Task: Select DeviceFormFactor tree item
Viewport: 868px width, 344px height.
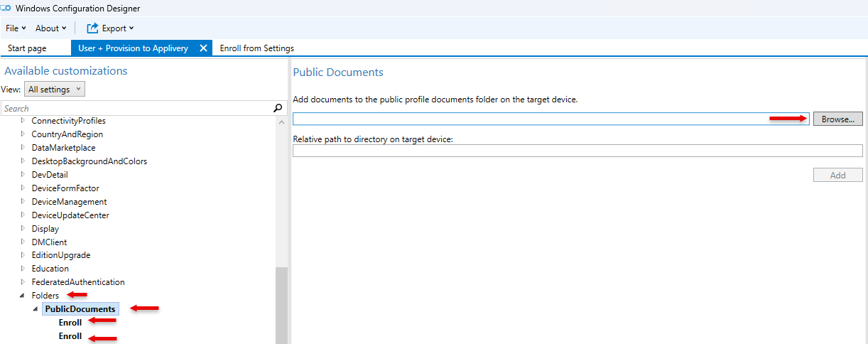Action: pos(65,188)
